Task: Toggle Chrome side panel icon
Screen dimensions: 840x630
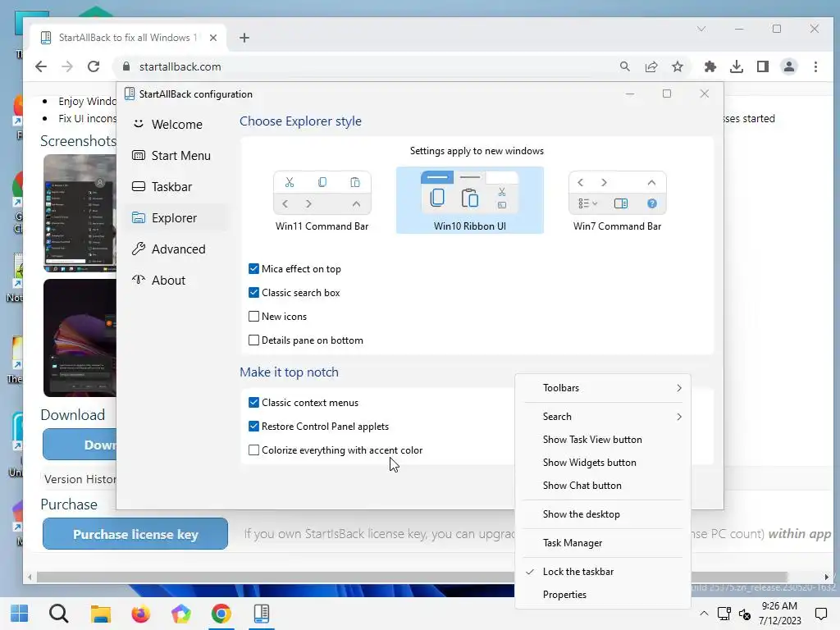Action: pyautogui.click(x=763, y=66)
